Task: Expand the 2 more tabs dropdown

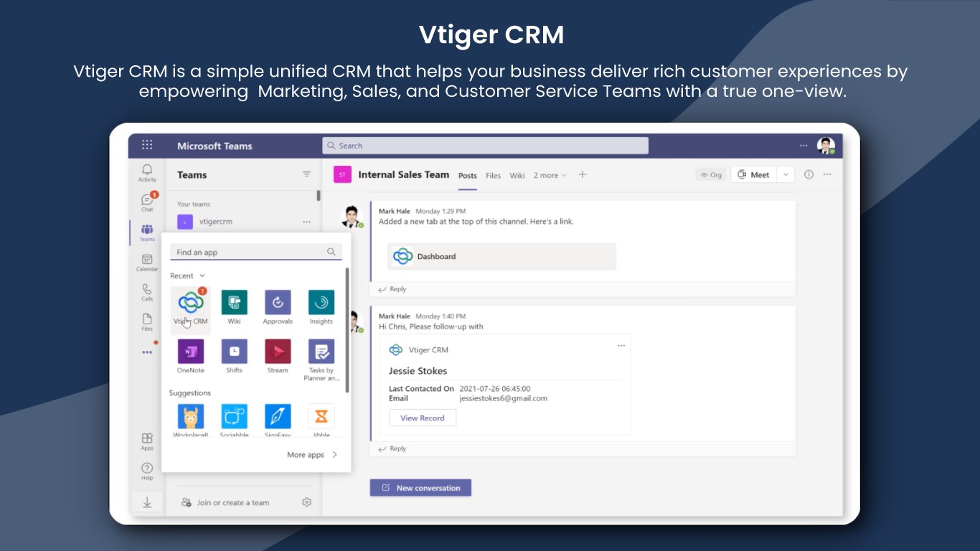Action: 550,175
